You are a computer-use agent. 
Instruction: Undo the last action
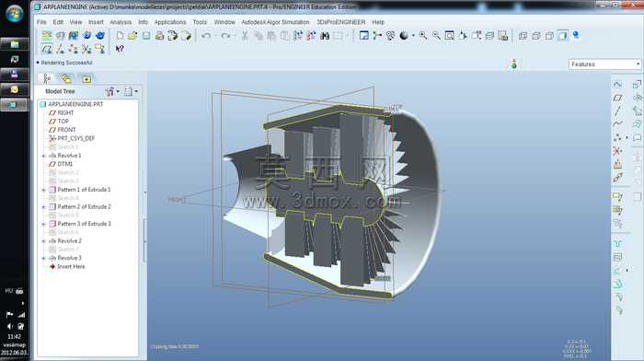click(x=206, y=36)
